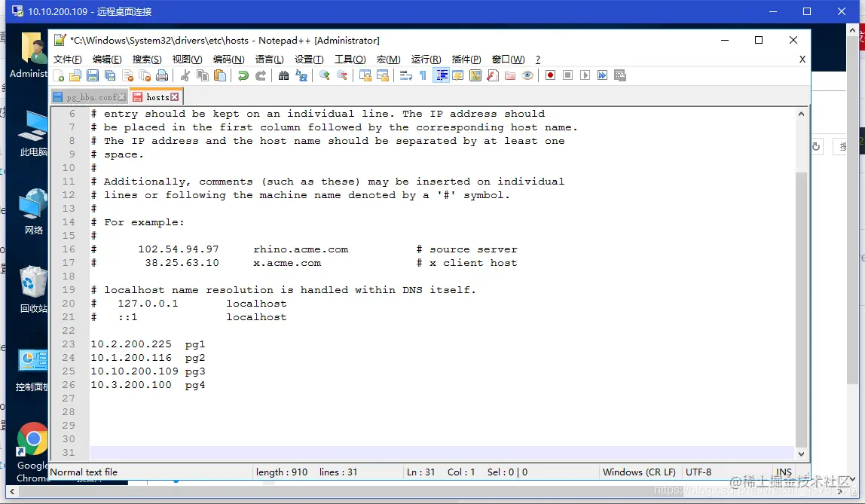
Task: Open the 编辑(E) menu
Action: [x=107, y=60]
